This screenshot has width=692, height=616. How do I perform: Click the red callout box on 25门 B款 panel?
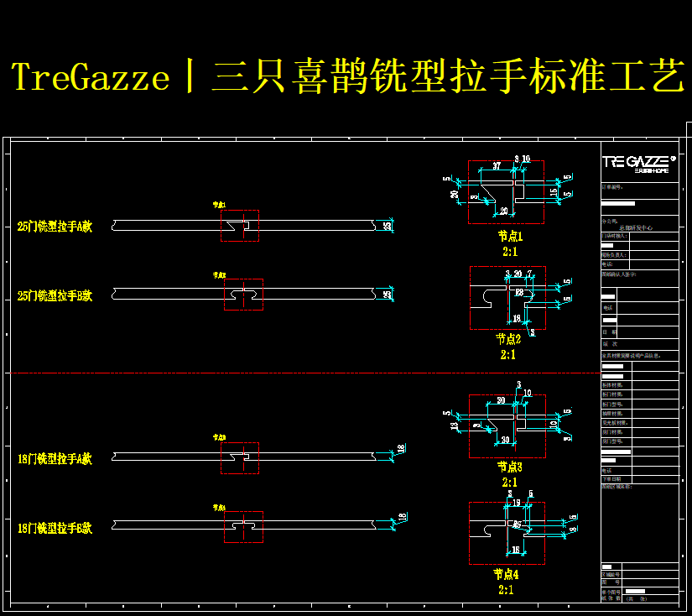[x=243, y=295]
